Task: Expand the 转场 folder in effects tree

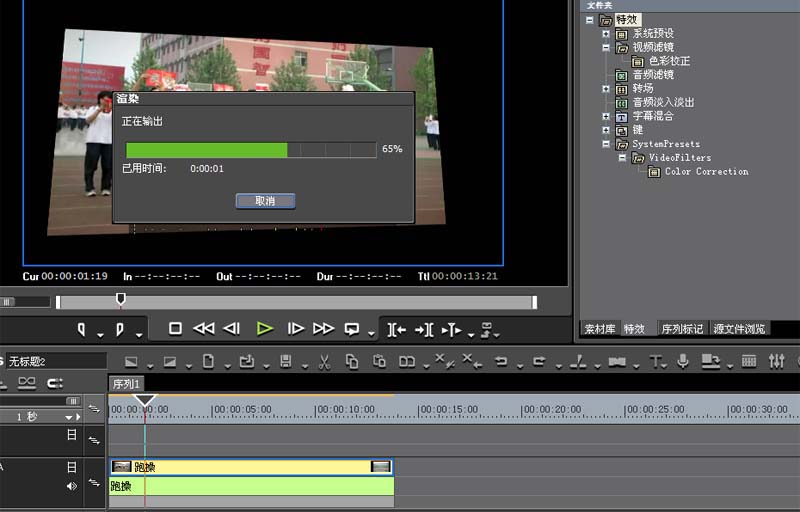Action: (606, 88)
